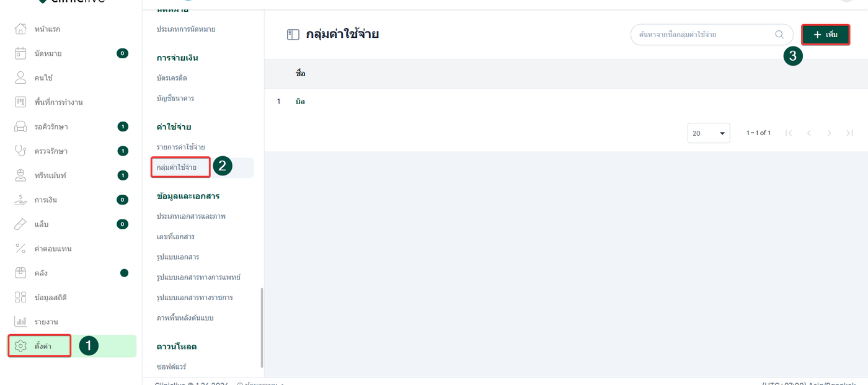Click the patient person icon
Viewport: 868px width, 385px height.
pyautogui.click(x=20, y=77)
